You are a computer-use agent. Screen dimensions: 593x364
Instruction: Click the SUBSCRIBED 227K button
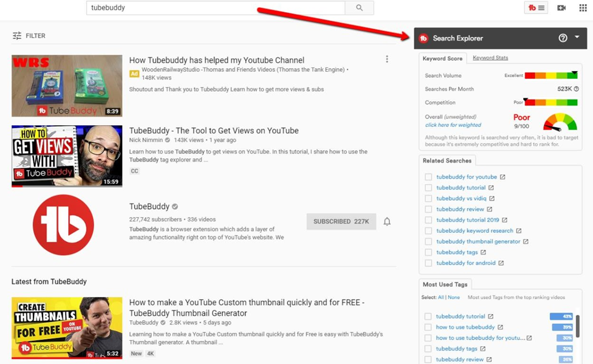[x=341, y=221]
